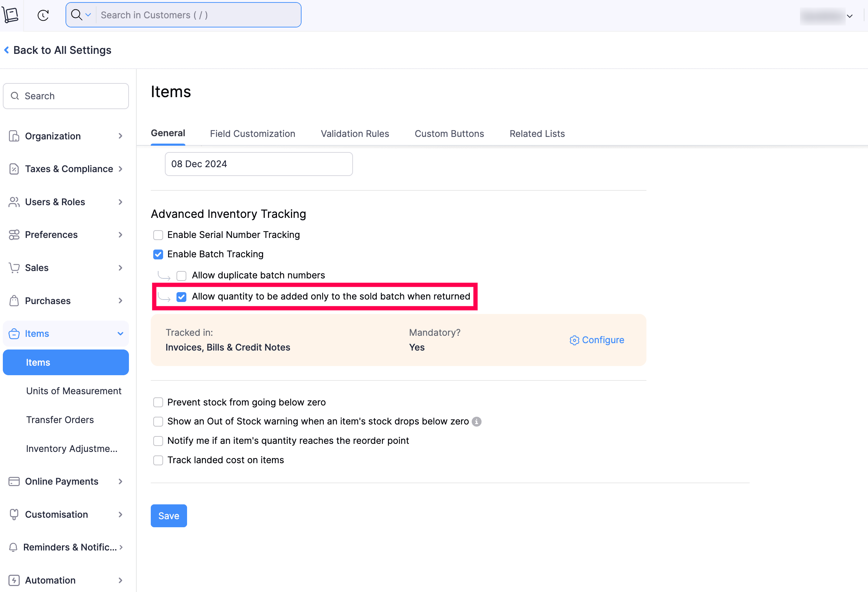Click the Save button

click(168, 516)
